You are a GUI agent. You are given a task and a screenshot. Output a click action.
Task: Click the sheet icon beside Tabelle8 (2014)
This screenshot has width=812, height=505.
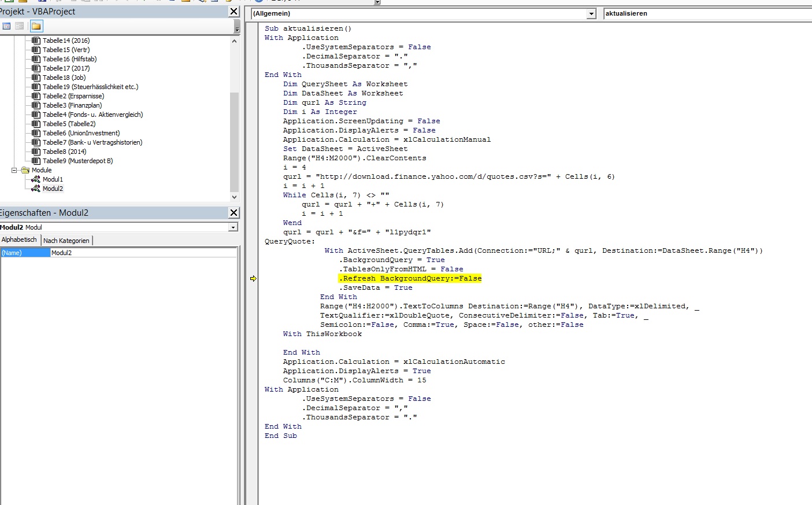point(36,152)
